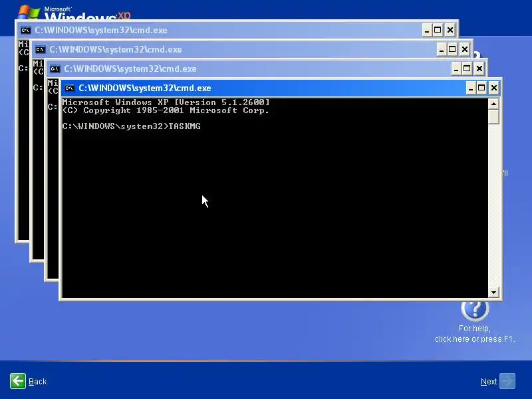Click the '(C) Copyright 1985-2001 Microsoft Corp.' line
Viewport: 532px width, 399px height.
(166, 110)
